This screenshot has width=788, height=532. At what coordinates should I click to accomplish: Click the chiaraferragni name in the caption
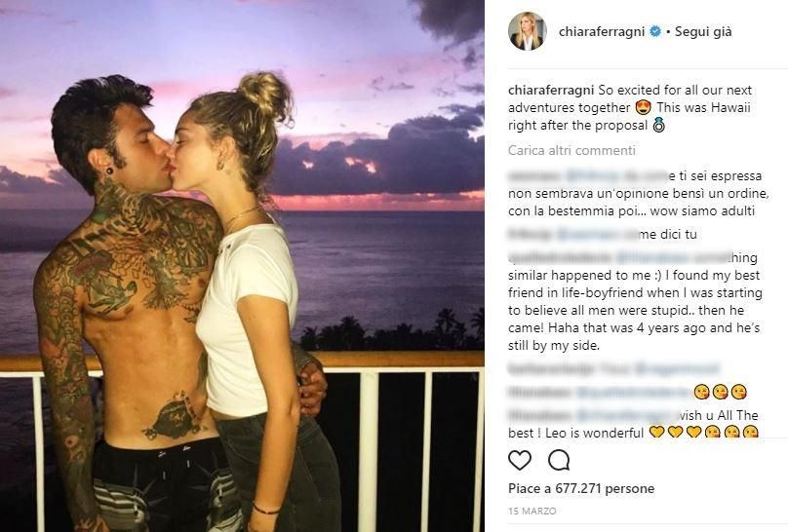pos(551,91)
